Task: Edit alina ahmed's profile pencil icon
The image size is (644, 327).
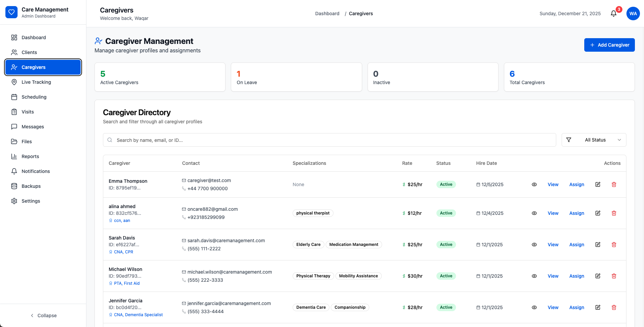Action: (598, 213)
